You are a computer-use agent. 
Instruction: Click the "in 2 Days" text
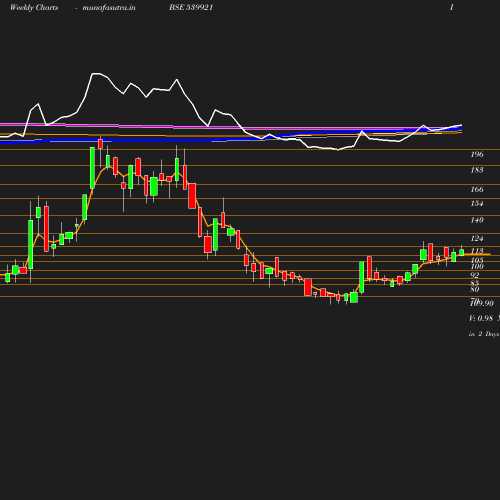coord(484,334)
